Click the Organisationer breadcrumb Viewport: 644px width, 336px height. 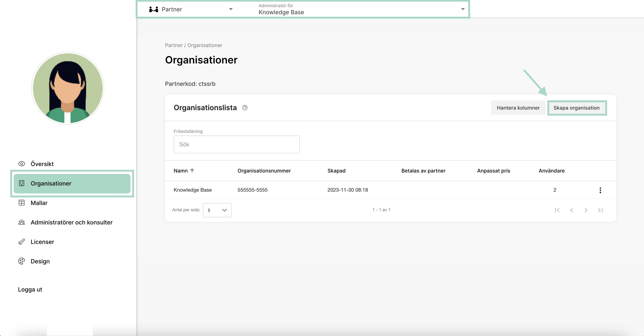(x=205, y=45)
